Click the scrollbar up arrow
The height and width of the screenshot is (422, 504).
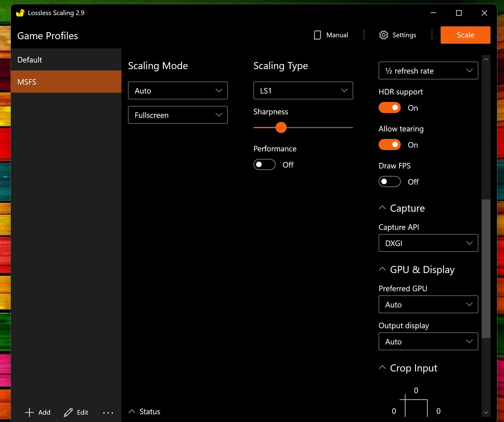(486, 59)
